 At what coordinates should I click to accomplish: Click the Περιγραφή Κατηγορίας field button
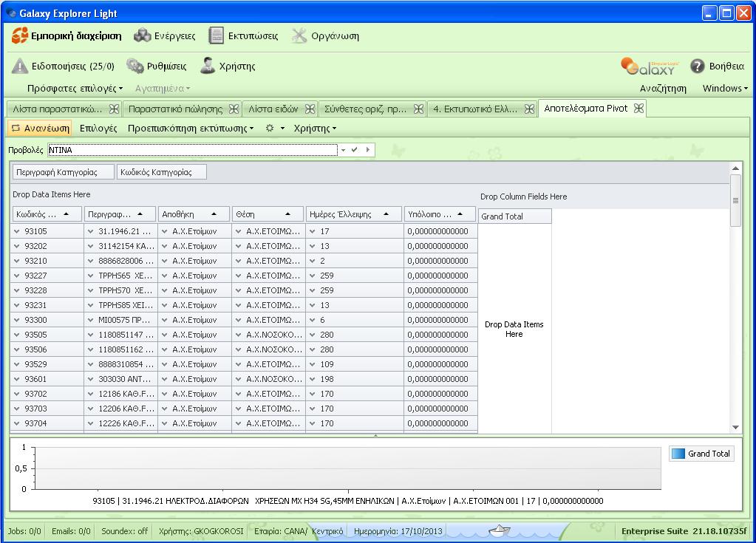click(x=63, y=172)
